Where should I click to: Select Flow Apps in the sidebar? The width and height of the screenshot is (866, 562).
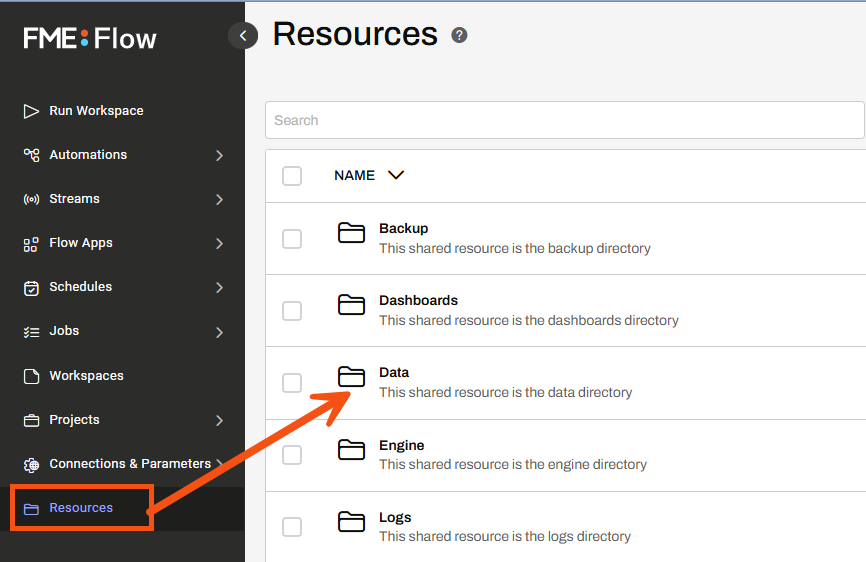[x=81, y=243]
